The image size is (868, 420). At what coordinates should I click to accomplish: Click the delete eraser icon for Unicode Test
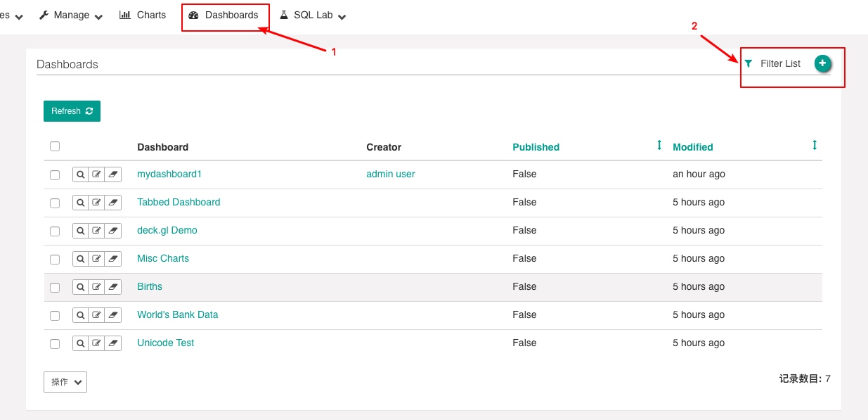(112, 343)
